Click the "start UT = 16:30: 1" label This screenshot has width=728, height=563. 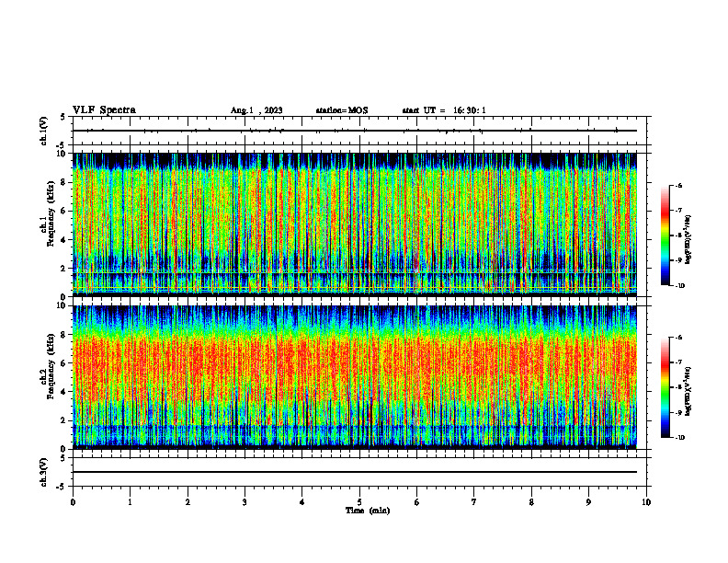[x=444, y=110]
